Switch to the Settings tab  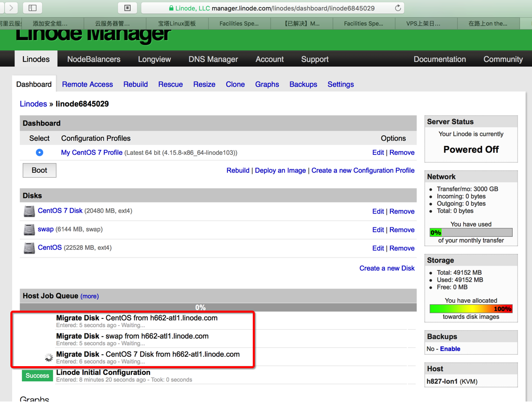(x=340, y=84)
